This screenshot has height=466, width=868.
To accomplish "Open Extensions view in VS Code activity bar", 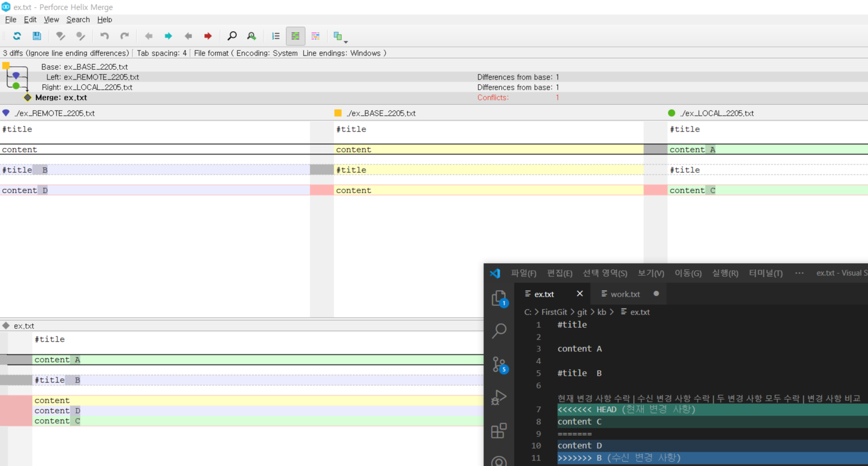I will [x=499, y=431].
